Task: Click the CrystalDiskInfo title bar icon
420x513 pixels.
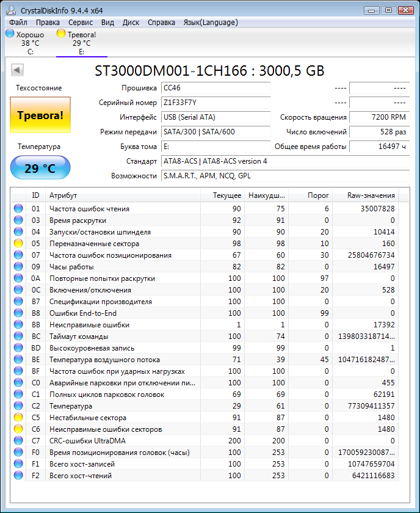Action: [x=11, y=10]
